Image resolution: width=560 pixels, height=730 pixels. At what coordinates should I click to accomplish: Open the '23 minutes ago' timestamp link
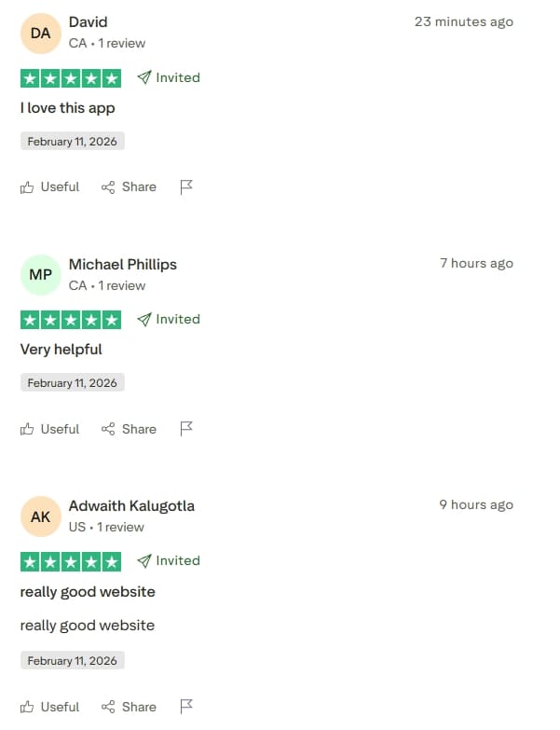click(x=464, y=21)
